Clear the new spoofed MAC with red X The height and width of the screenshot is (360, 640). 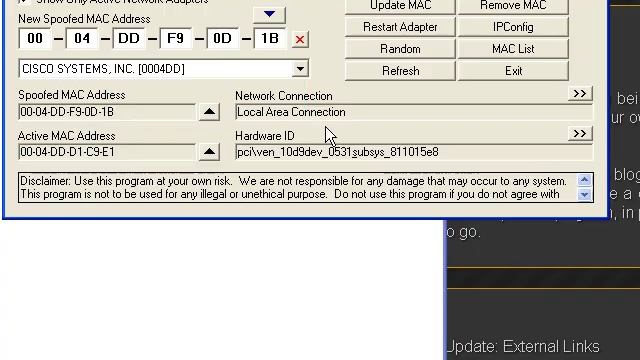coord(300,40)
